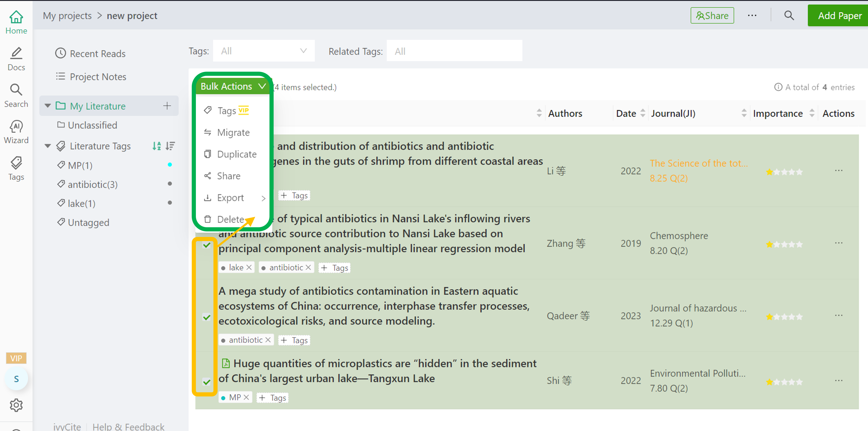Remove antibiotic tag from Qadeer paper
The width and height of the screenshot is (868, 431).
(x=268, y=340)
